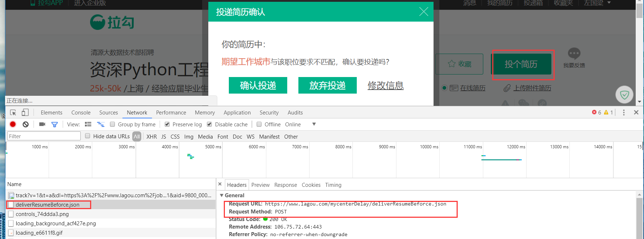
Task: Select controls_74ddda3.png request row
Action: [x=111, y=214]
